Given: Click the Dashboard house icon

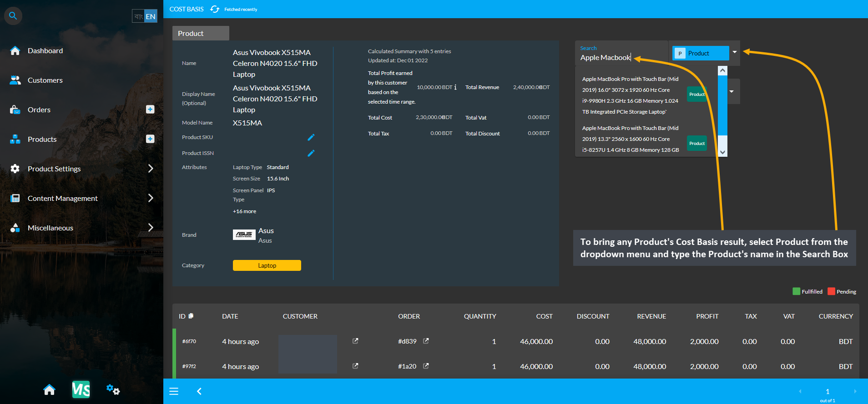Looking at the screenshot, I should click(15, 50).
